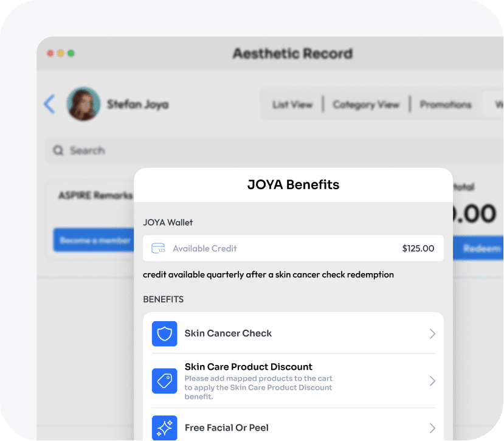Click the price tag discount icon
The height and width of the screenshot is (441, 504).
click(x=164, y=381)
